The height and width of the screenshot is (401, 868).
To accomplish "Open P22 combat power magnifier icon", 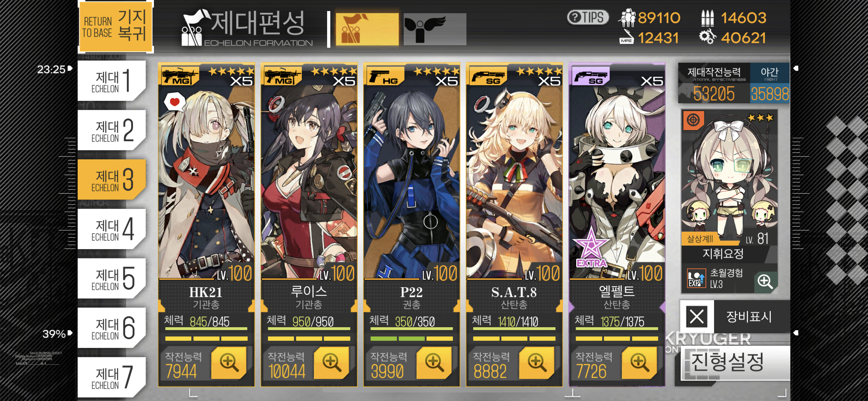I will coord(434,363).
